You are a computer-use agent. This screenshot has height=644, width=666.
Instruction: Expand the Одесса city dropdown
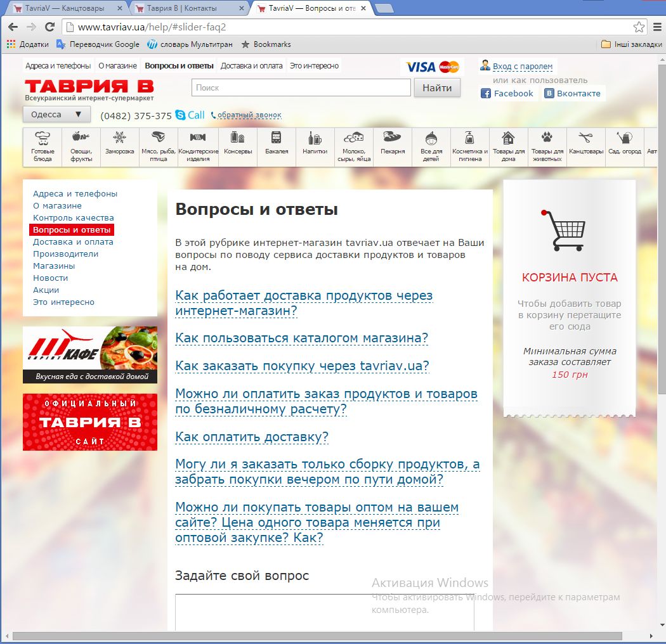click(x=55, y=115)
